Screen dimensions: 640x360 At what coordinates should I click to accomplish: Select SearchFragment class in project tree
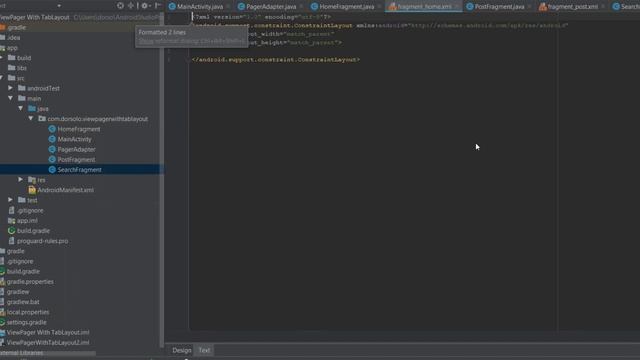coord(79,170)
